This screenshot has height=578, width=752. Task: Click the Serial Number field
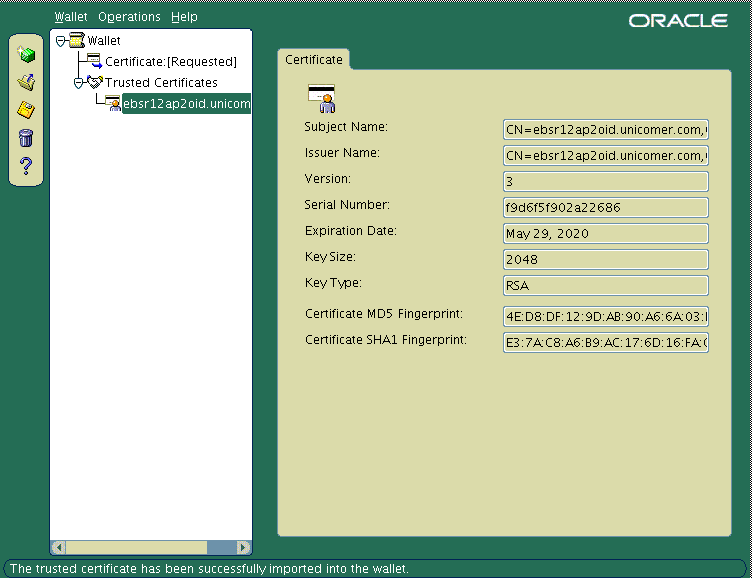606,207
